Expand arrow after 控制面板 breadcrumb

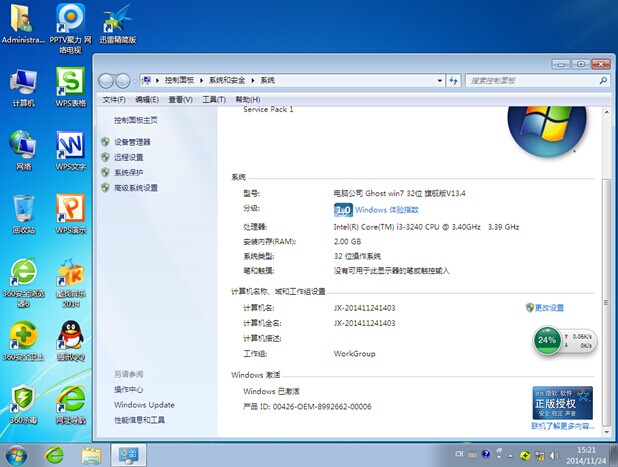pos(201,80)
